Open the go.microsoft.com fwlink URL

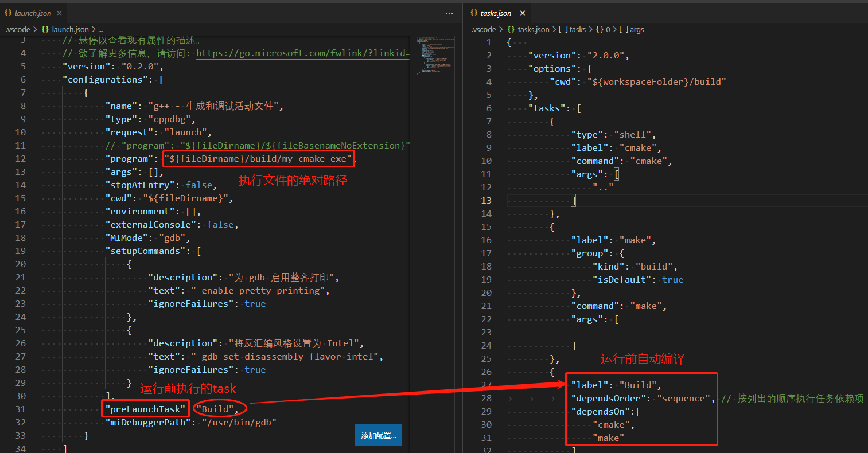tap(303, 53)
